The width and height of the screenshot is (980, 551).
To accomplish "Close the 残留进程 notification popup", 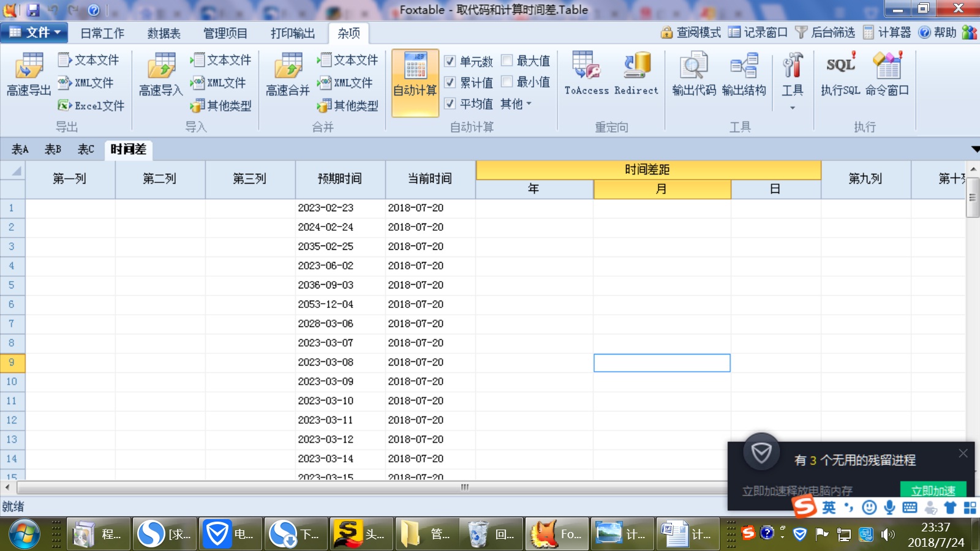I will (963, 454).
